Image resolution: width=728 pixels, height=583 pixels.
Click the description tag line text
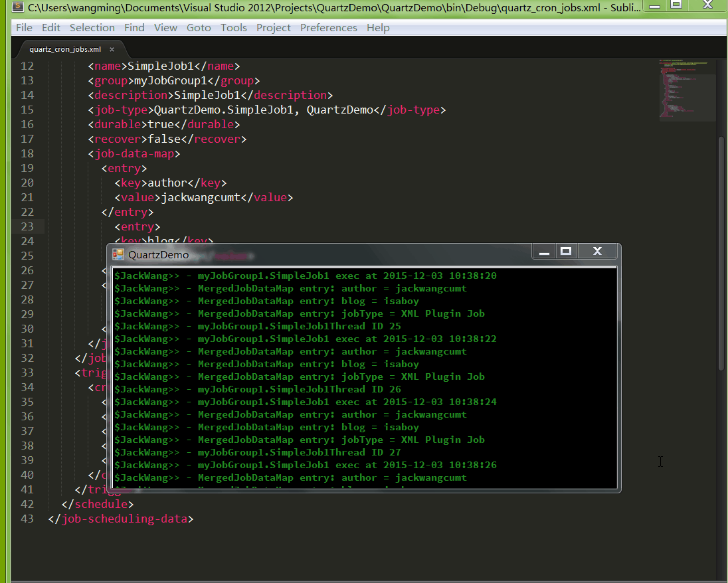click(211, 95)
